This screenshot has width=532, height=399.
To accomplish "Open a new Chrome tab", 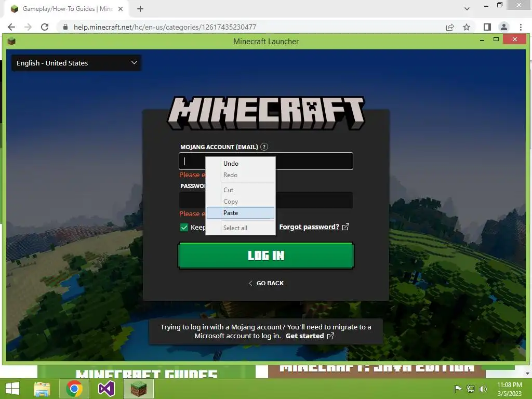I will (140, 9).
